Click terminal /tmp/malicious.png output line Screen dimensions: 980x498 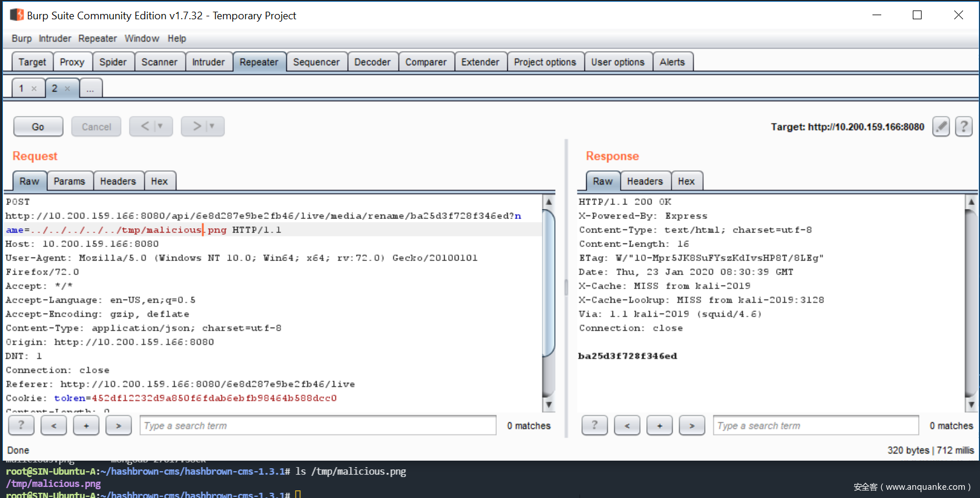pos(53,484)
